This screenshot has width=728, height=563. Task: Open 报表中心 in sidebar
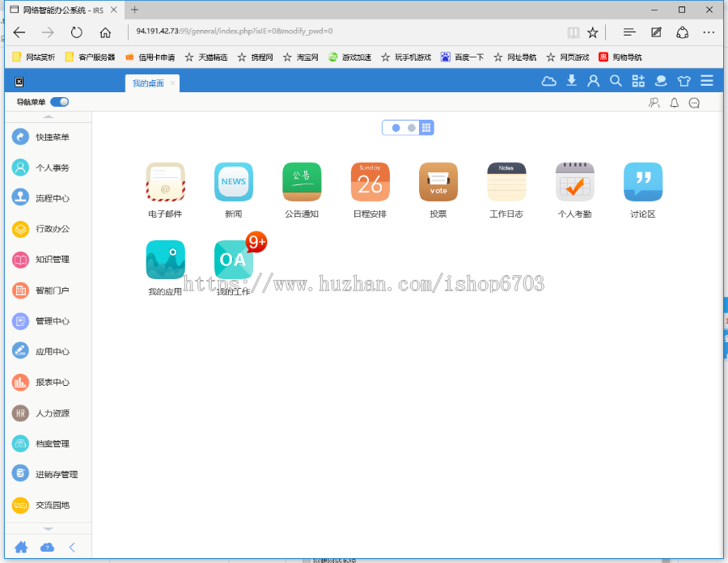(x=48, y=383)
